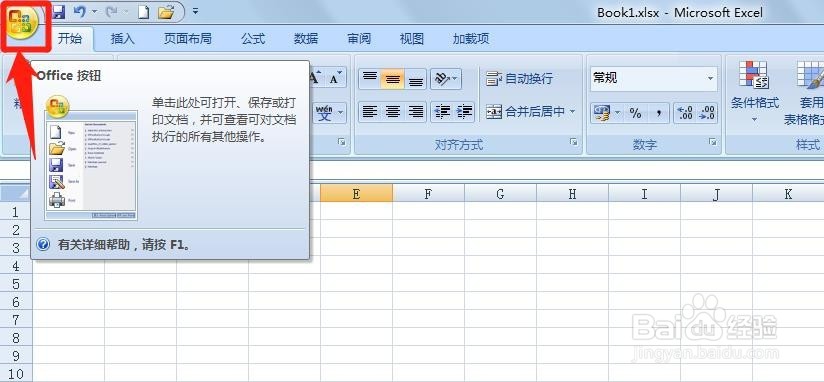
Task: Click cell H4
Action: (x=572, y=266)
